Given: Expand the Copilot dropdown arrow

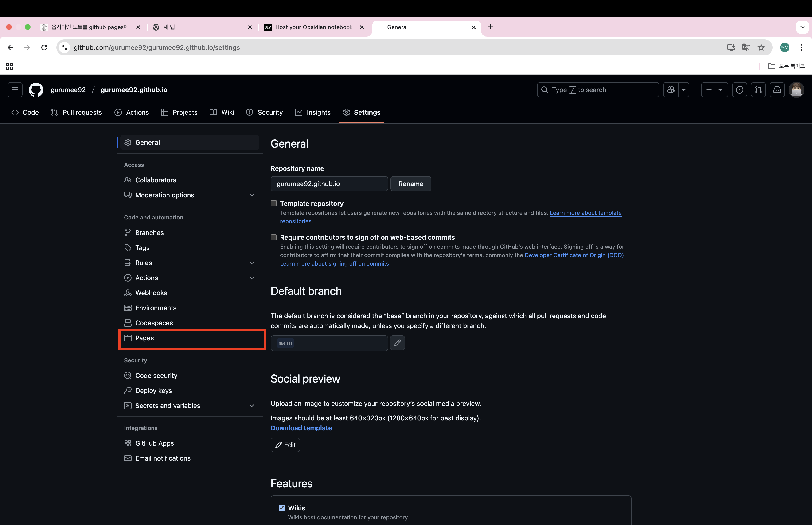Looking at the screenshot, I should (683, 90).
